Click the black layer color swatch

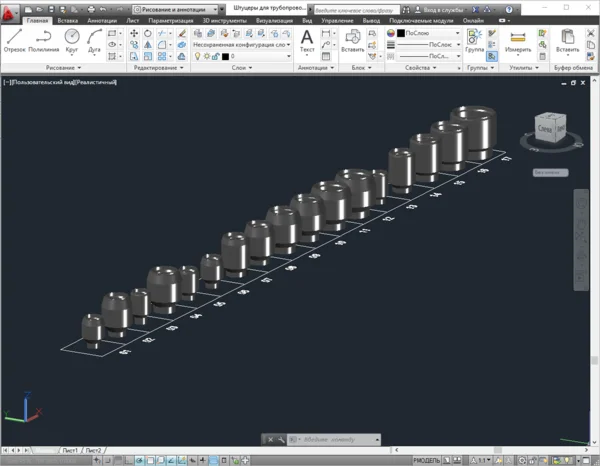coord(225,57)
